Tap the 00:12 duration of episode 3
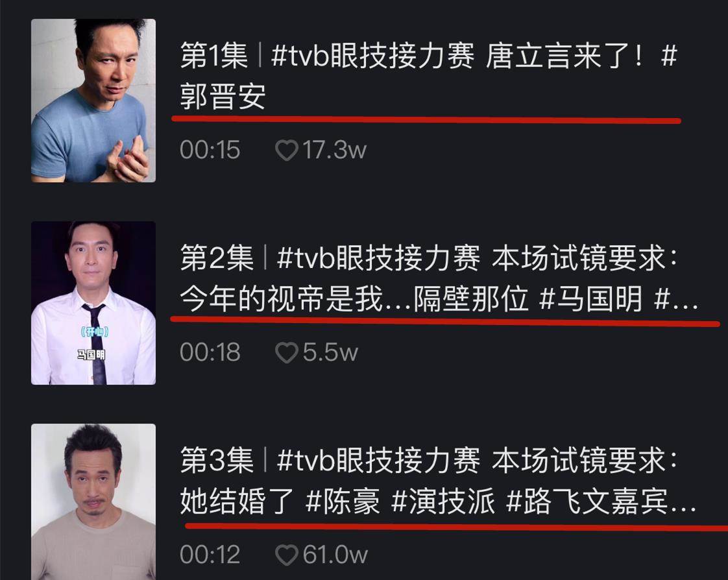Screen dimensions: 728x580 coord(210,555)
